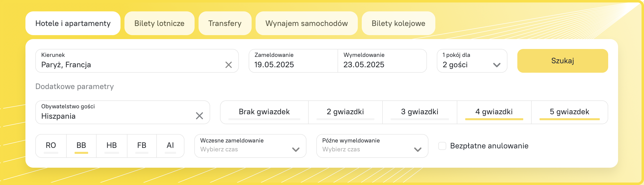Clear the Kierunek destination field
This screenshot has height=185, width=644.
pyautogui.click(x=228, y=65)
